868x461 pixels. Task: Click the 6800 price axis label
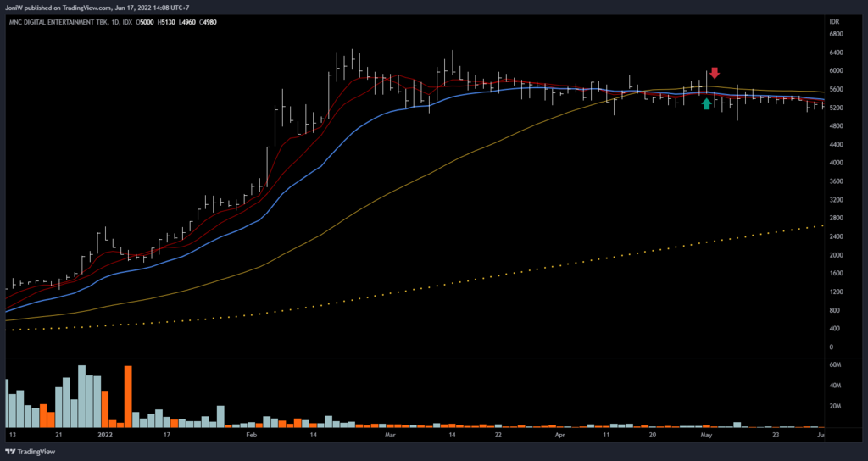coord(837,35)
